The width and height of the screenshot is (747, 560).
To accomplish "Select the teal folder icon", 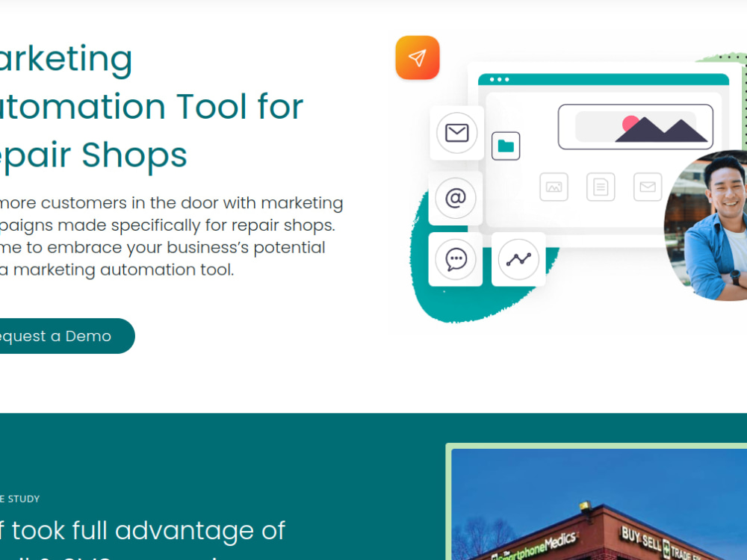I will click(x=506, y=146).
